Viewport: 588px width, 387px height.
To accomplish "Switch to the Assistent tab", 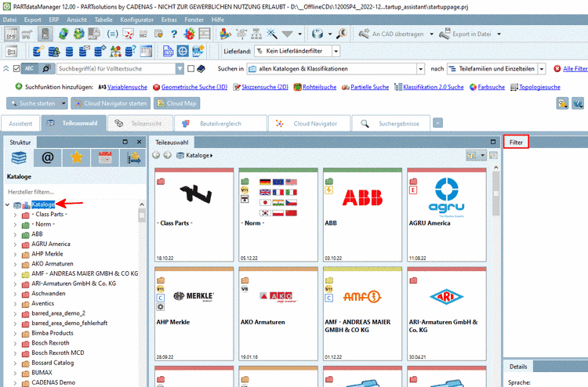I will pyautogui.click(x=20, y=123).
